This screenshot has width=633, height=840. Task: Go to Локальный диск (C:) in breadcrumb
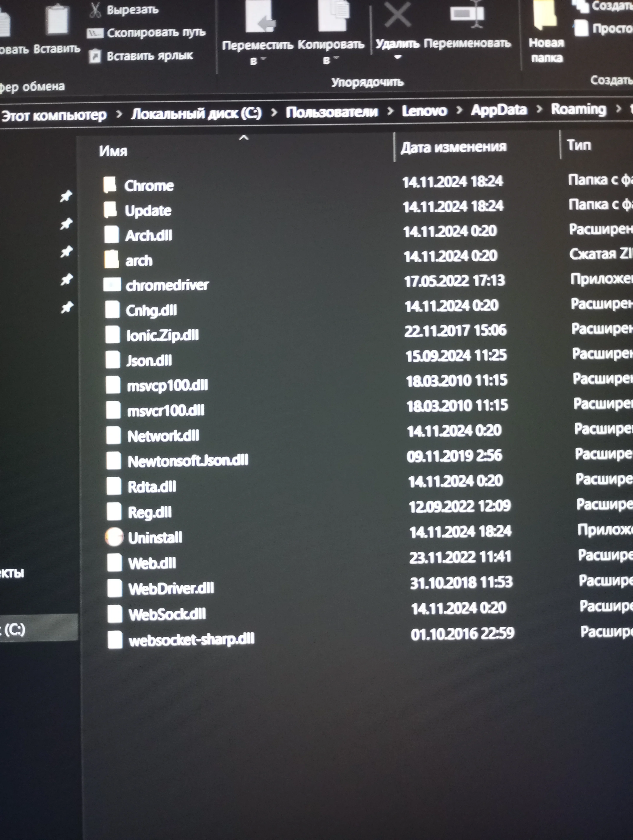click(x=196, y=113)
